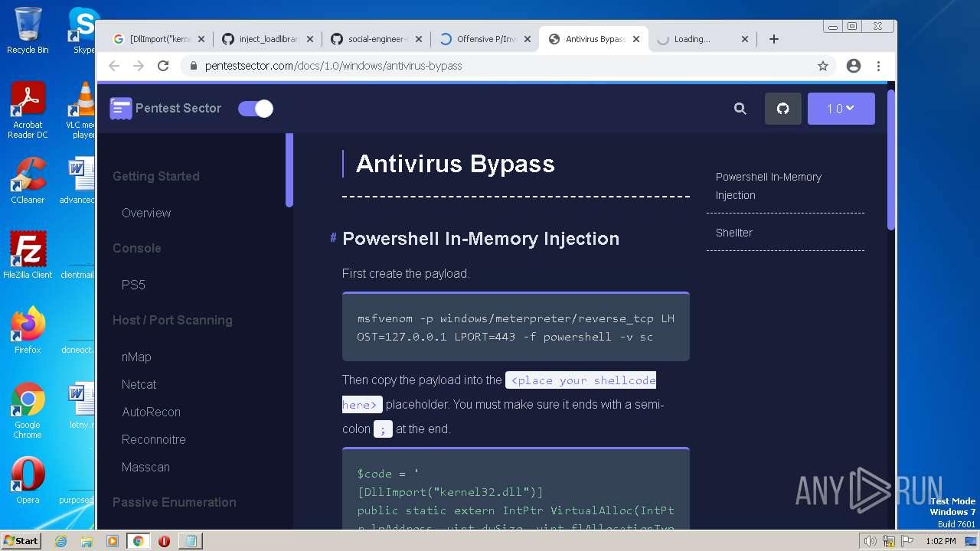Click the Opera taskbar icon
This screenshot has width=980, height=551.
click(164, 541)
